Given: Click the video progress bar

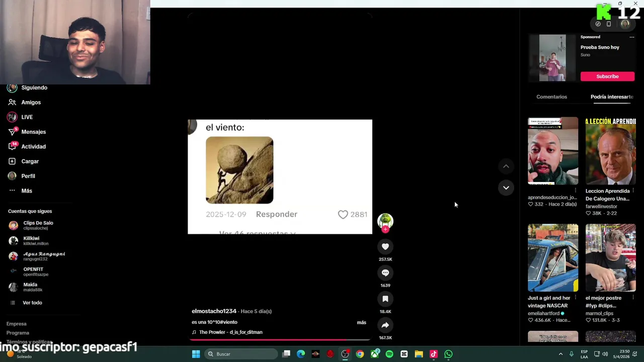Looking at the screenshot, I should [x=280, y=340].
